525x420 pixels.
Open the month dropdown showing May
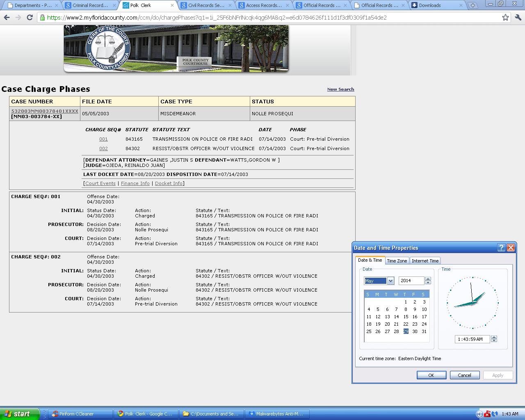pyautogui.click(x=390, y=281)
